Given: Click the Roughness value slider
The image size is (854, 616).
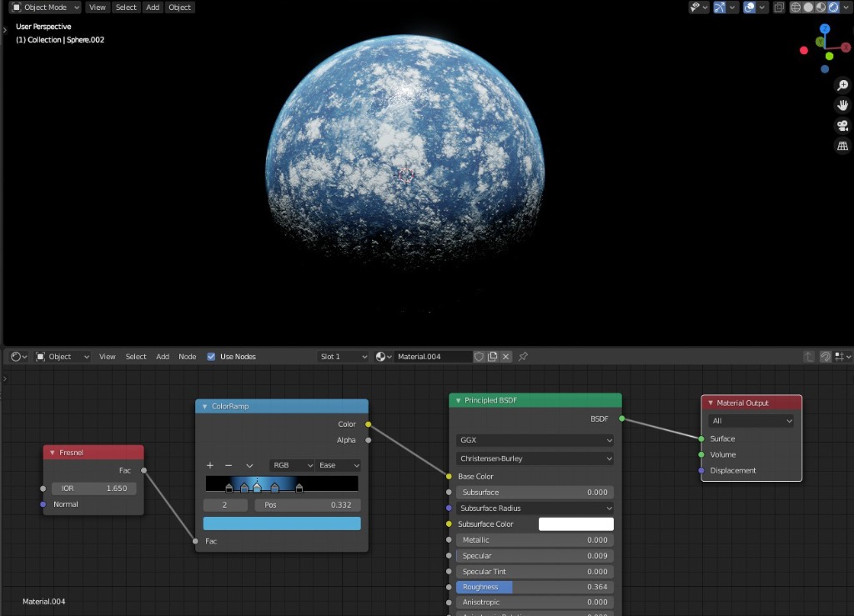Looking at the screenshot, I should 535,587.
